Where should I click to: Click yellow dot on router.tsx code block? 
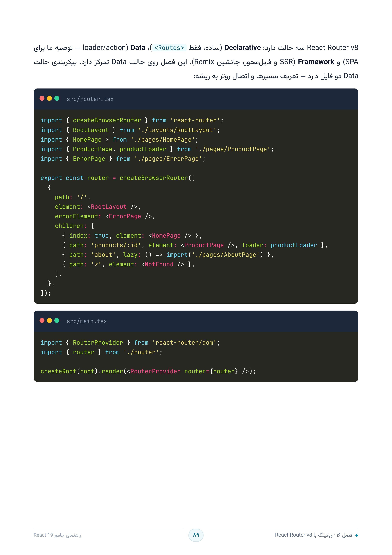[x=50, y=98]
